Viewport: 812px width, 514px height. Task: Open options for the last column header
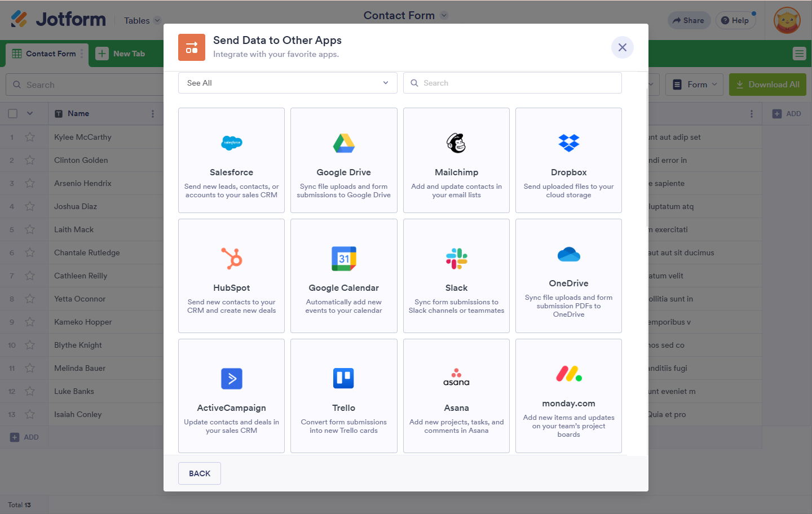click(752, 114)
